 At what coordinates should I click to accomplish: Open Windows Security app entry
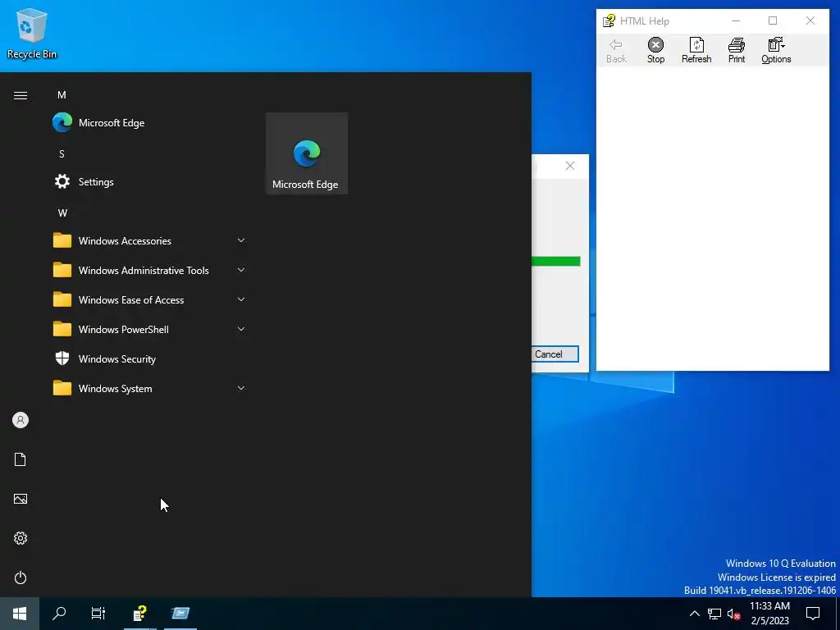pyautogui.click(x=150, y=359)
